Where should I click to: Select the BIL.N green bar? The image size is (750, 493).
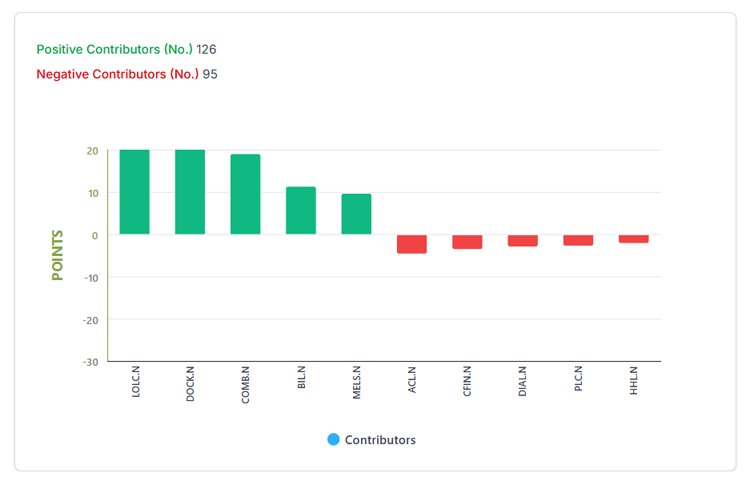click(x=301, y=210)
